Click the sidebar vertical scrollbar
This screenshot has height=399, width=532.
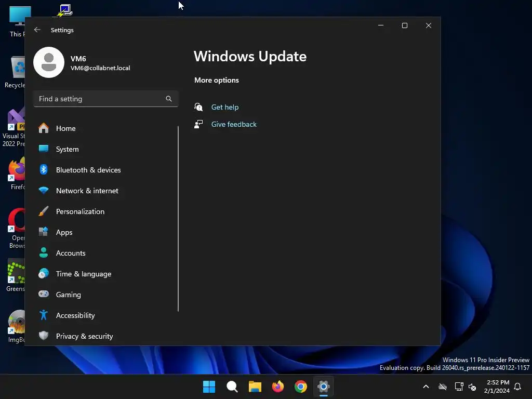(x=178, y=219)
